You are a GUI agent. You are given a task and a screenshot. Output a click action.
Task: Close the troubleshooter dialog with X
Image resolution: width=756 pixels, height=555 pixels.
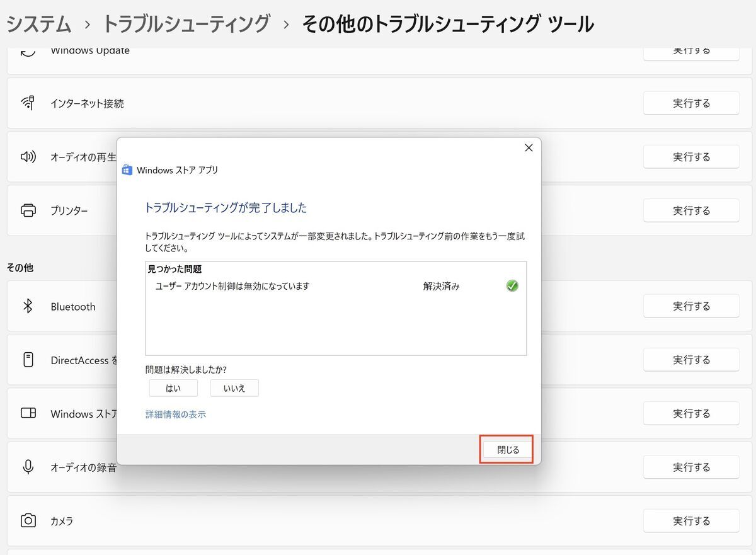[x=529, y=147]
